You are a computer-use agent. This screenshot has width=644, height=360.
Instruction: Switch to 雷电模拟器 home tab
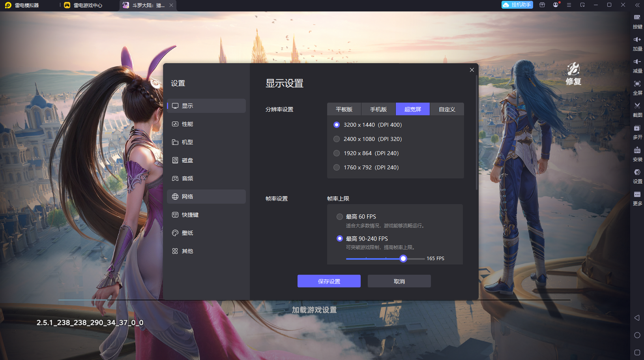(x=22, y=5)
